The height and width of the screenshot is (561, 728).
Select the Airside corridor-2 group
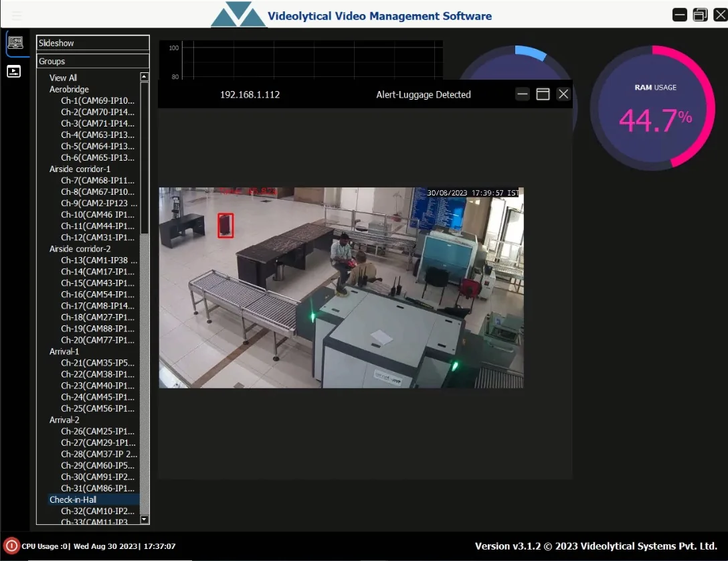pyautogui.click(x=80, y=249)
